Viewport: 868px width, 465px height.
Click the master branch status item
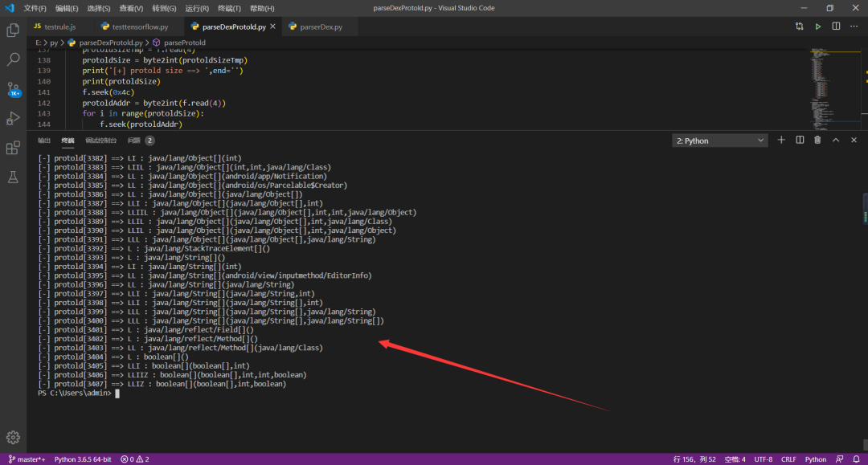point(27,459)
